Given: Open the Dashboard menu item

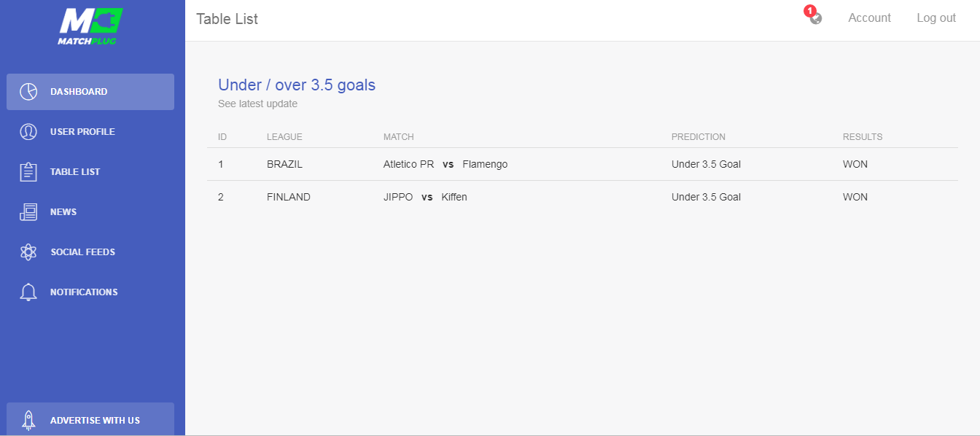Looking at the screenshot, I should 79,92.
